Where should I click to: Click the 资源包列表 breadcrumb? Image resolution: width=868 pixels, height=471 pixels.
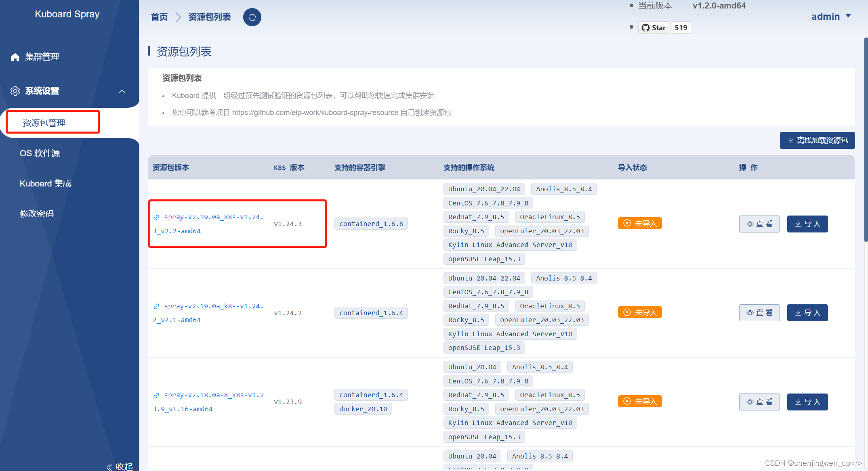point(209,17)
